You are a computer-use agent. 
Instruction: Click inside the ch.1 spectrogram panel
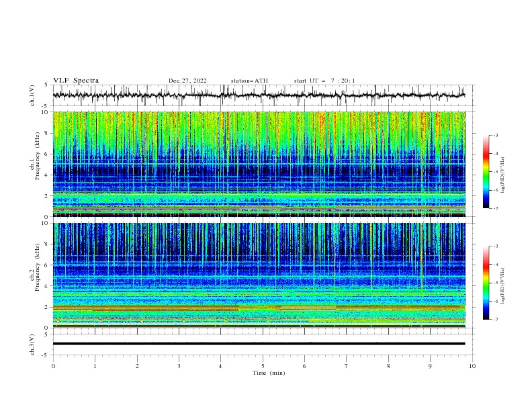(x=259, y=164)
